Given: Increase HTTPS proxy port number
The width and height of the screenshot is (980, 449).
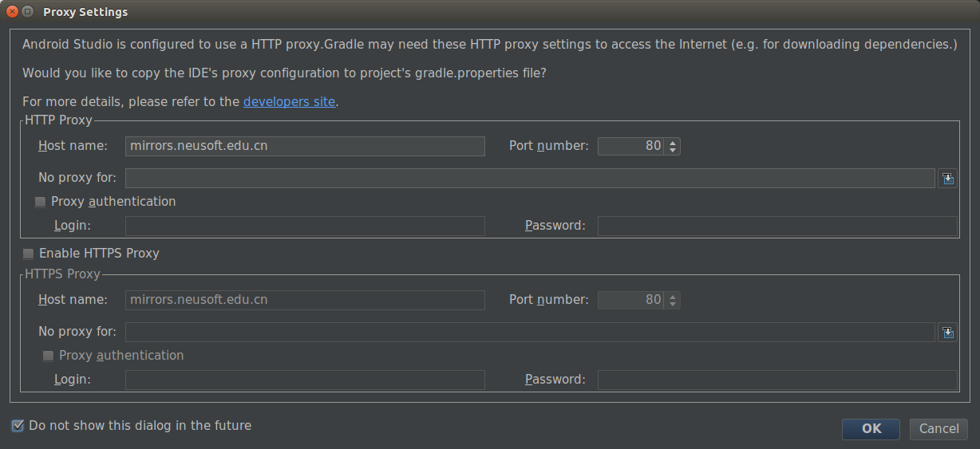Looking at the screenshot, I should tap(674, 296).
